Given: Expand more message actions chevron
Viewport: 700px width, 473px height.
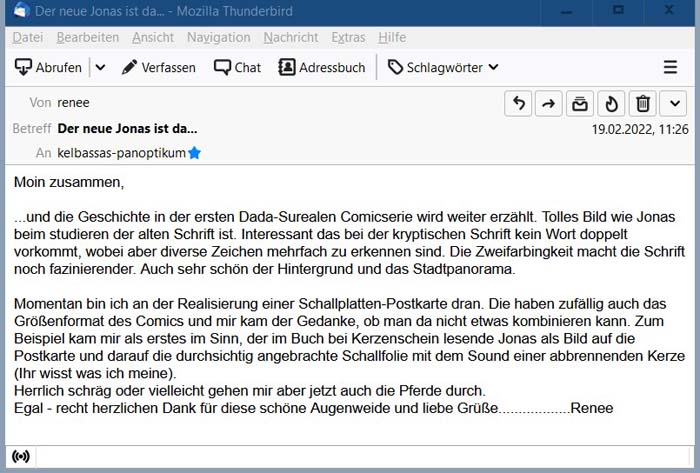Looking at the screenshot, I should tap(673, 103).
